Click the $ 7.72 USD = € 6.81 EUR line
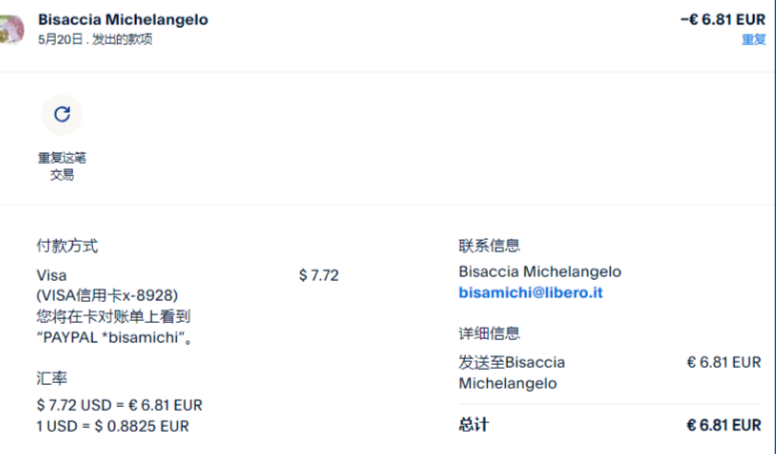 pyautogui.click(x=119, y=405)
